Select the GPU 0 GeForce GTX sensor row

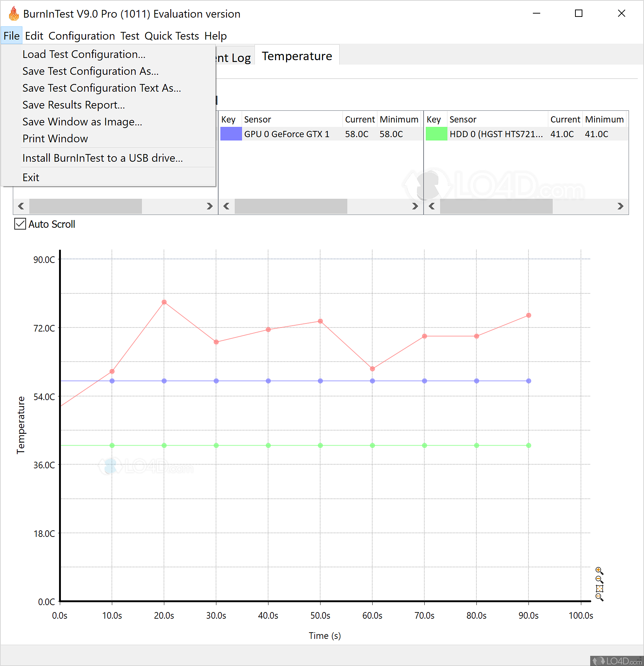tap(287, 134)
